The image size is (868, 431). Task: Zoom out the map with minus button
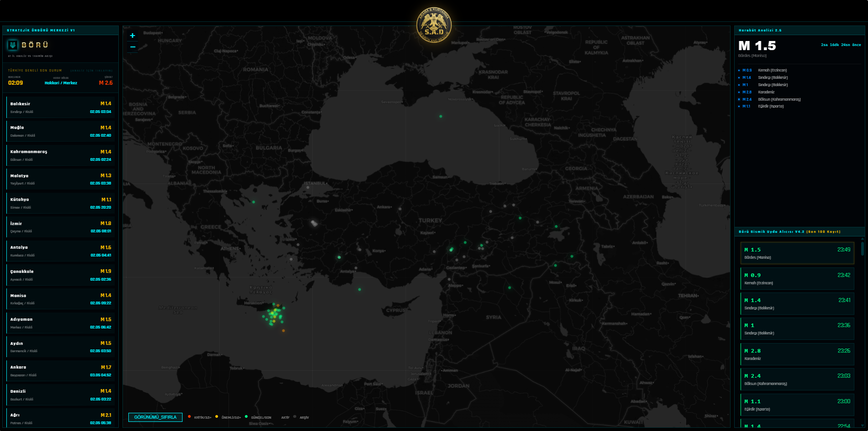132,47
